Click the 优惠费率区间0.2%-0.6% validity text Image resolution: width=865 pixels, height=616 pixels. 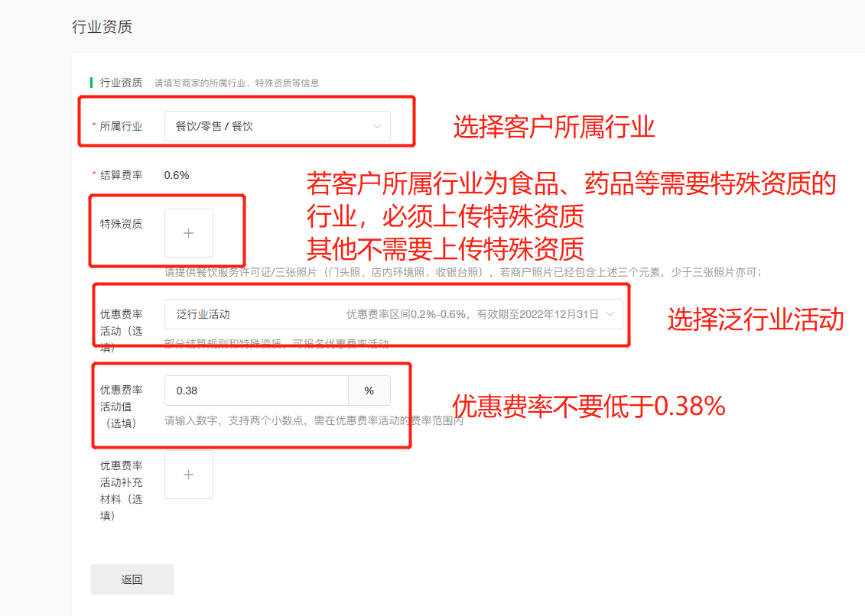472,314
